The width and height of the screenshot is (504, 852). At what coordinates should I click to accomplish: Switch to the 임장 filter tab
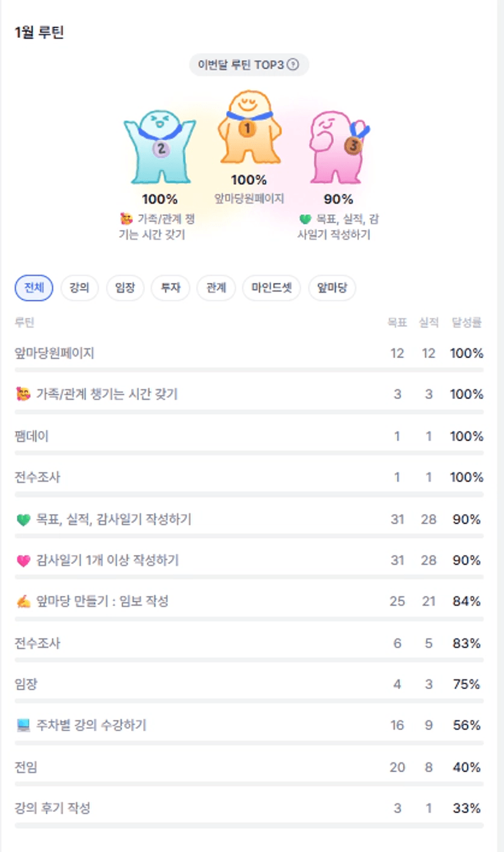125,288
